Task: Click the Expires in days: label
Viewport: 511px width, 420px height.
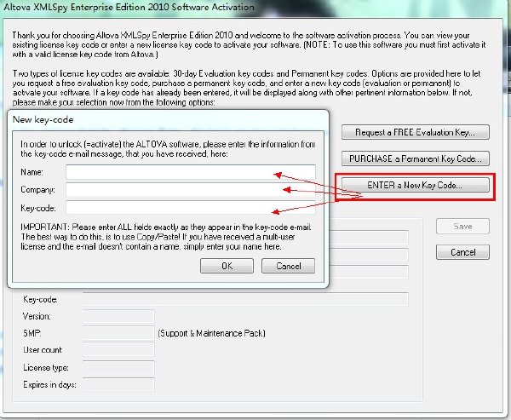Action: [x=49, y=385]
